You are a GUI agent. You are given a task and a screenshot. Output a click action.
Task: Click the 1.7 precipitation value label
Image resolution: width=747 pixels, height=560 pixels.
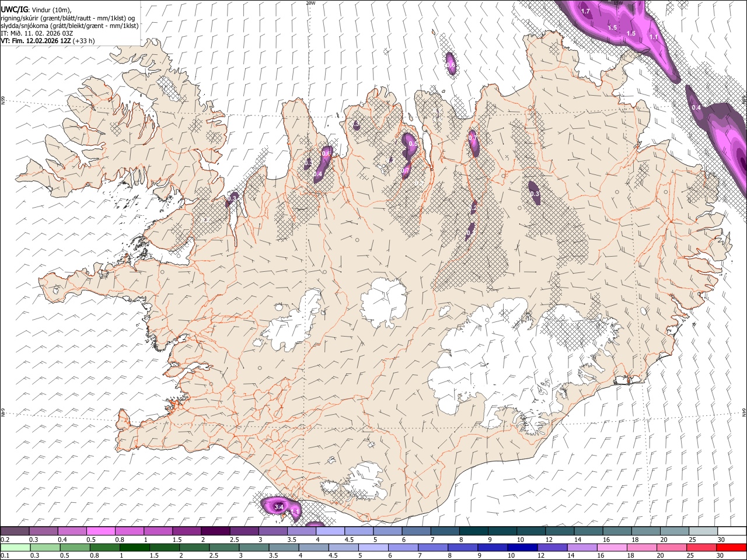coord(586,12)
